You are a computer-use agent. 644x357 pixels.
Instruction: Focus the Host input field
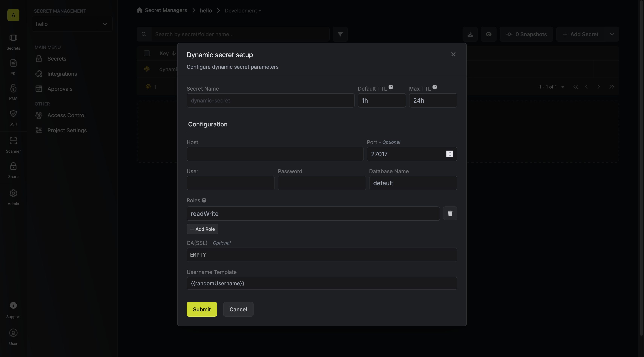tap(275, 154)
